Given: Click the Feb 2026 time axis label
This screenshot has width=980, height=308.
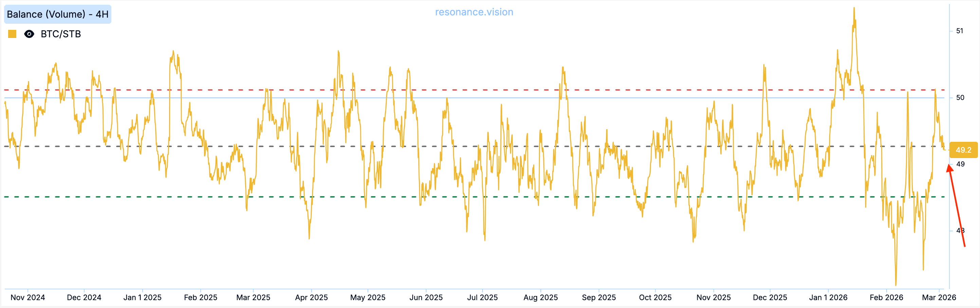Looking at the screenshot, I should point(886,297).
